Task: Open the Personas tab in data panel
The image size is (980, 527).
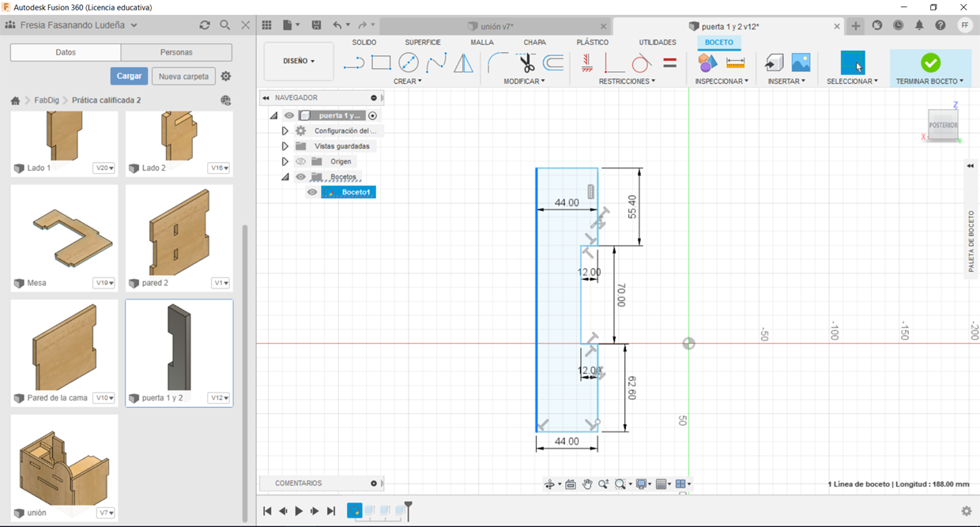Action: [176, 52]
